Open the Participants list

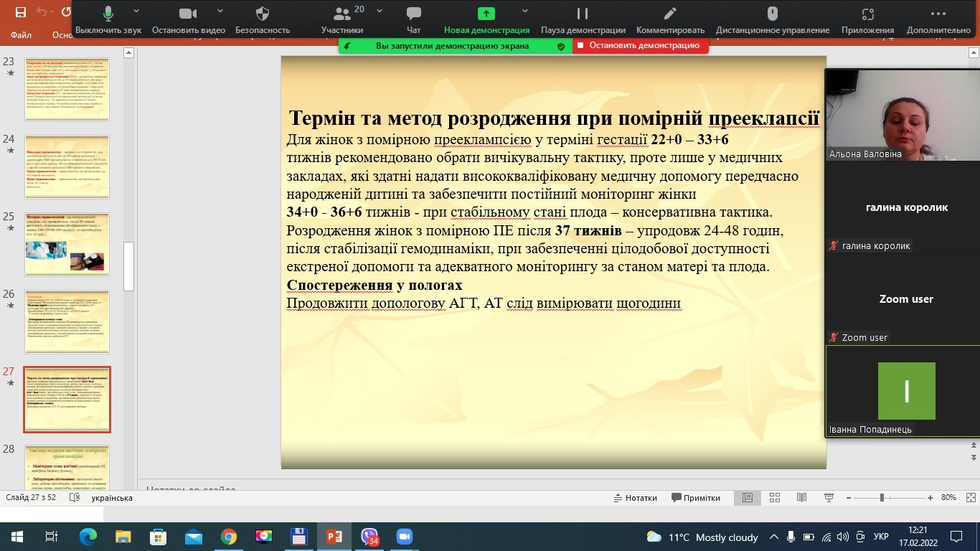click(341, 15)
